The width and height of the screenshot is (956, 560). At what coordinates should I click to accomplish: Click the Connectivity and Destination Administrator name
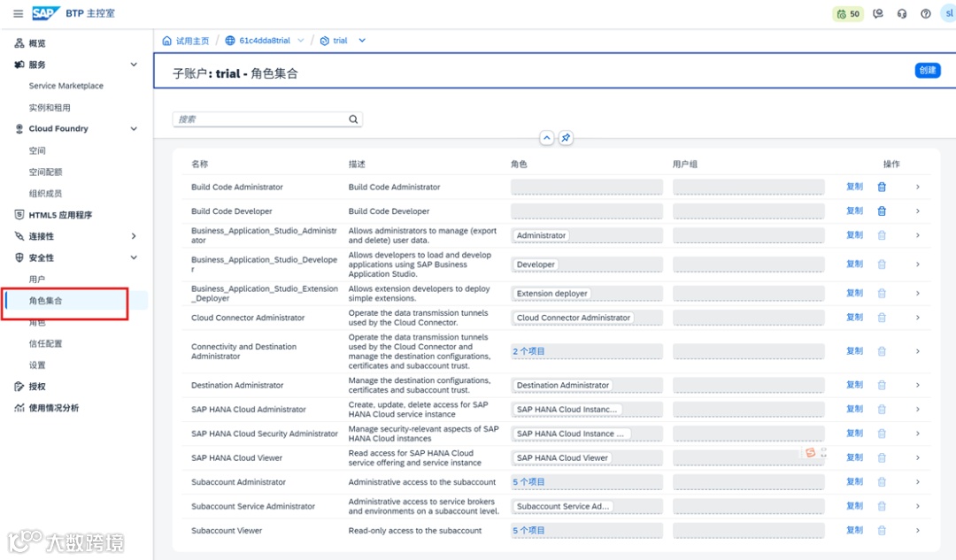[244, 351]
